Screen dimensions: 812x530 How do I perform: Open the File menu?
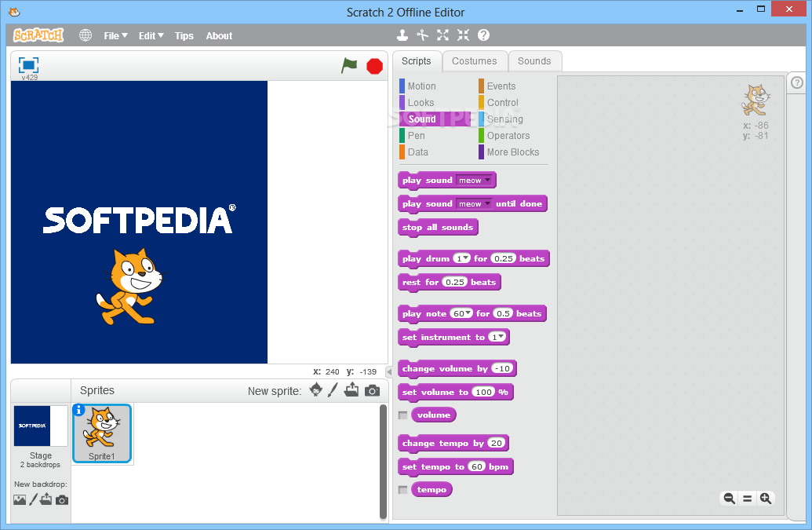coord(115,36)
